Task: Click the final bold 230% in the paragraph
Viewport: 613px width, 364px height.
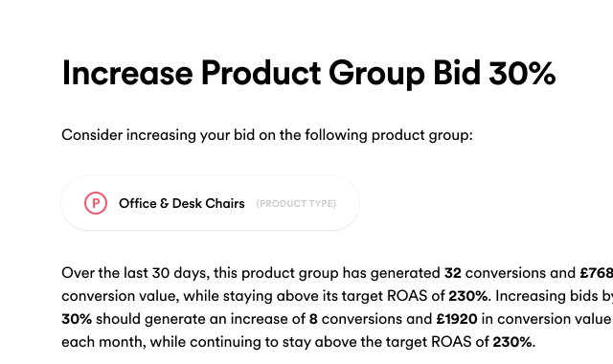Action: click(512, 342)
